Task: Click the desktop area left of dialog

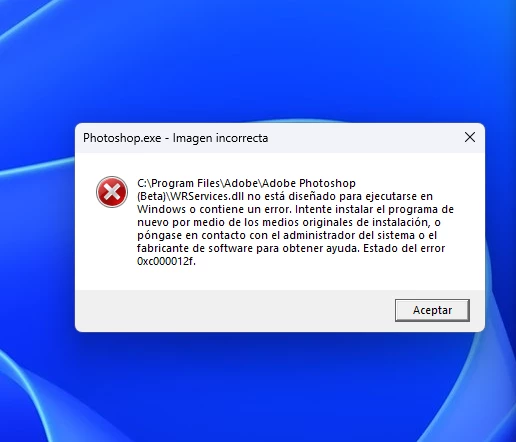Action: click(x=37, y=227)
